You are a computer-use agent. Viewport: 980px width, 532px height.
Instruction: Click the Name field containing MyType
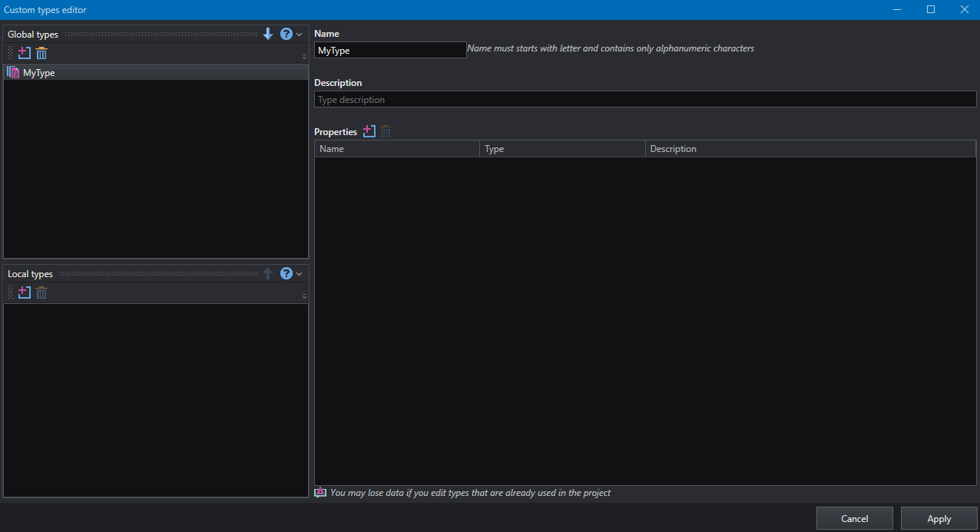point(390,51)
